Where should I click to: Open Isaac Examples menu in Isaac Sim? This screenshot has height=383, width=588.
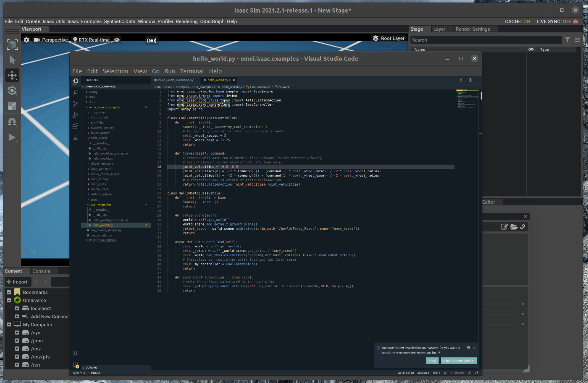coord(84,21)
